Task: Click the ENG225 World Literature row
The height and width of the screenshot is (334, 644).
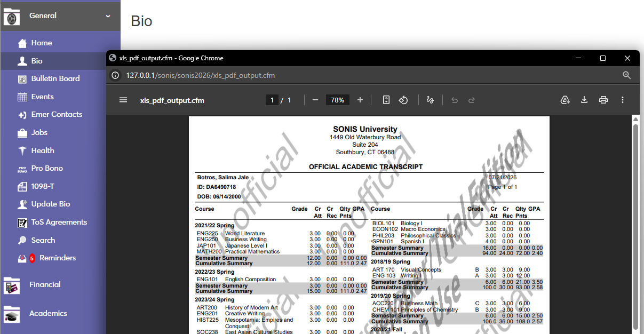Action: pyautogui.click(x=275, y=233)
